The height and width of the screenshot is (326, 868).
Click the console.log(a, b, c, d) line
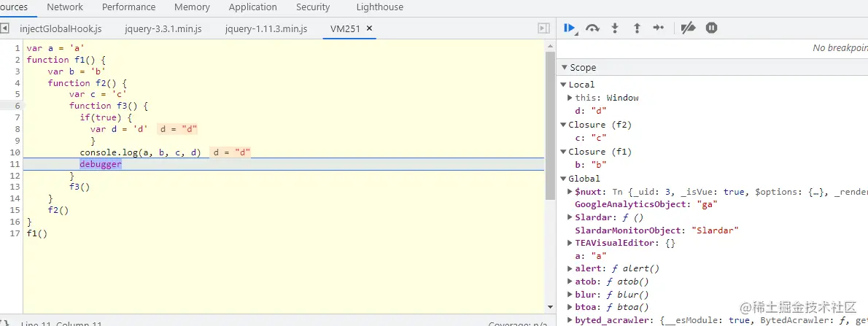140,152
